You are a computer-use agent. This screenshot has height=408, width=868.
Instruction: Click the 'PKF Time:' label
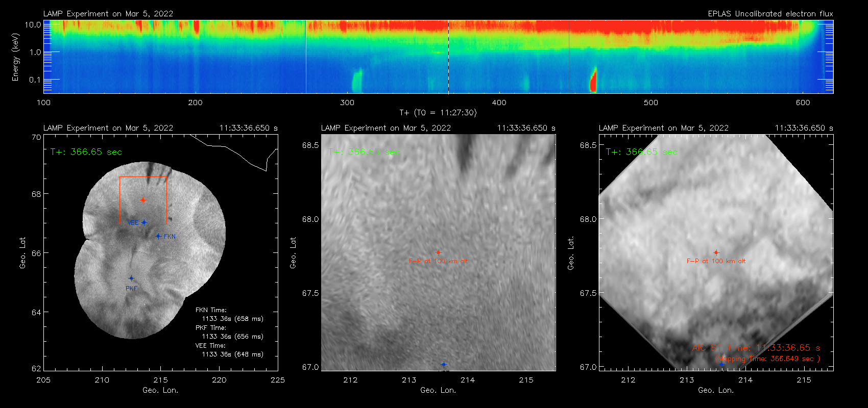coord(211,328)
